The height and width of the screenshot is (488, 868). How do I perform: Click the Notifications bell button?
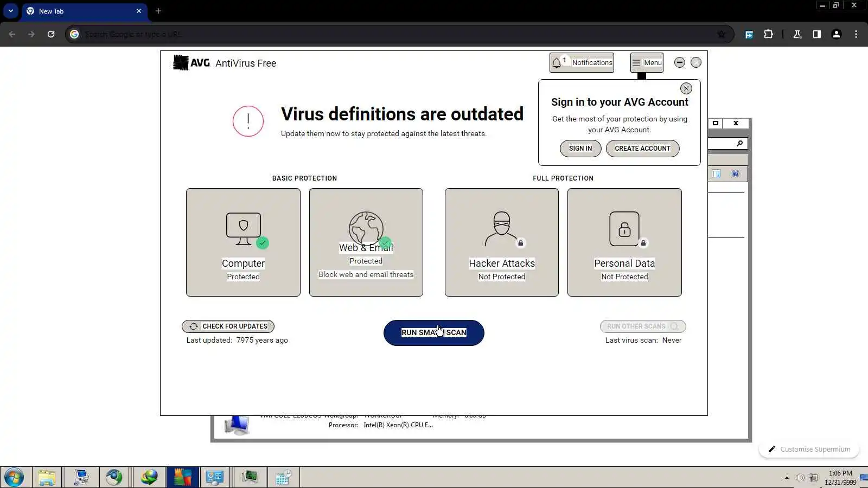[582, 62]
